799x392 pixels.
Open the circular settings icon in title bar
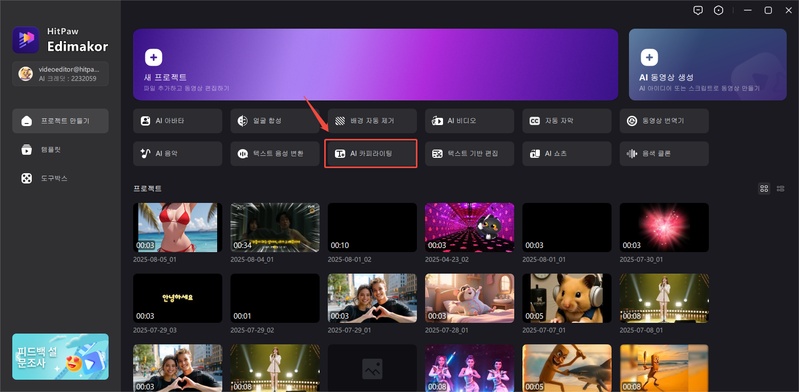point(718,10)
